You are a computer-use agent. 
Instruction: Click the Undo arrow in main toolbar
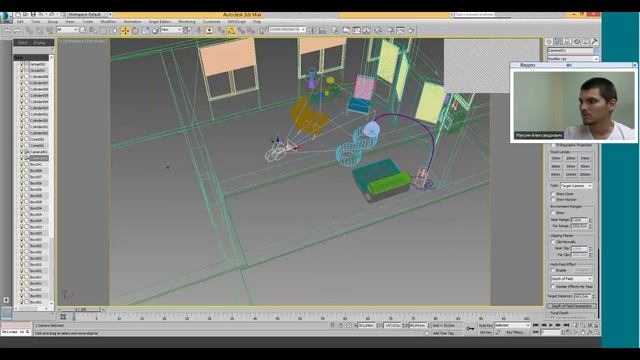tap(7, 31)
